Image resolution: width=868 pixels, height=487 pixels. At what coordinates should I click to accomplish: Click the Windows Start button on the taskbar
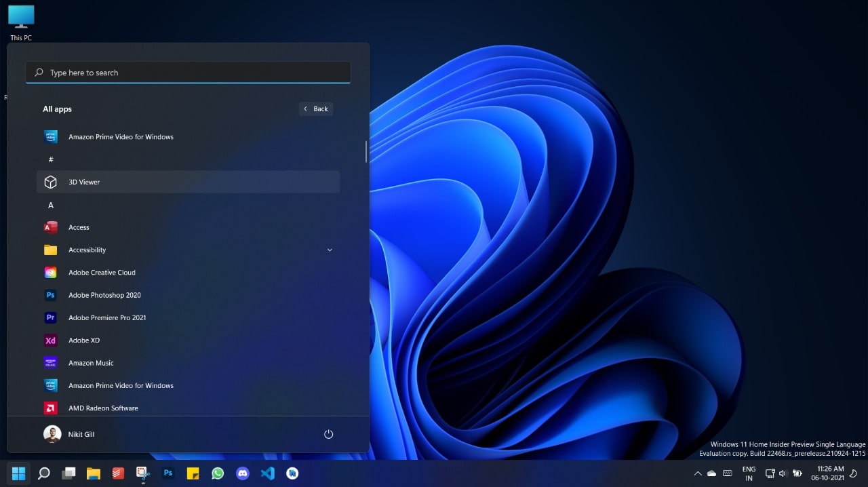tap(18, 473)
